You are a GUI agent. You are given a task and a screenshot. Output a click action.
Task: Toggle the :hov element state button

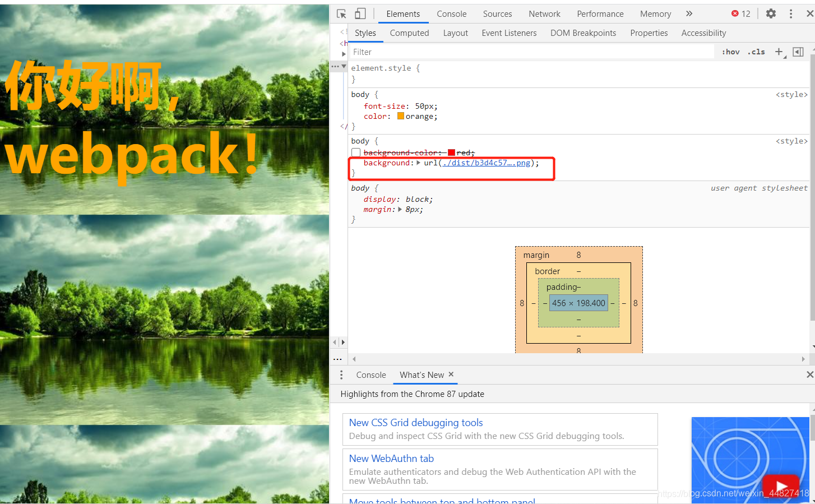(731, 52)
